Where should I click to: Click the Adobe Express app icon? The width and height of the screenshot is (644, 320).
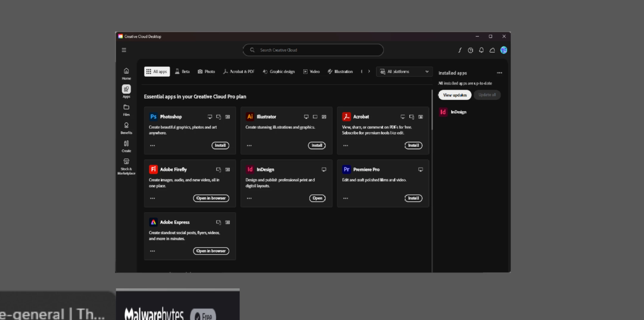click(153, 222)
